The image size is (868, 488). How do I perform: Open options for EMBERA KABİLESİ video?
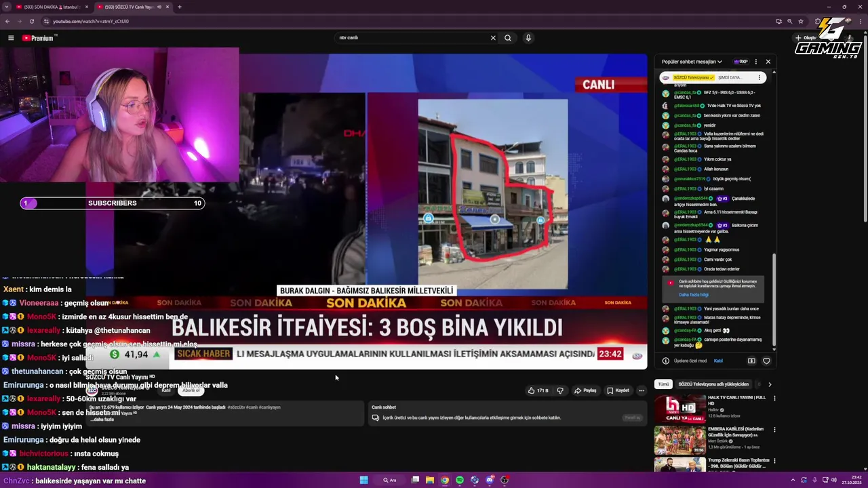point(774,430)
